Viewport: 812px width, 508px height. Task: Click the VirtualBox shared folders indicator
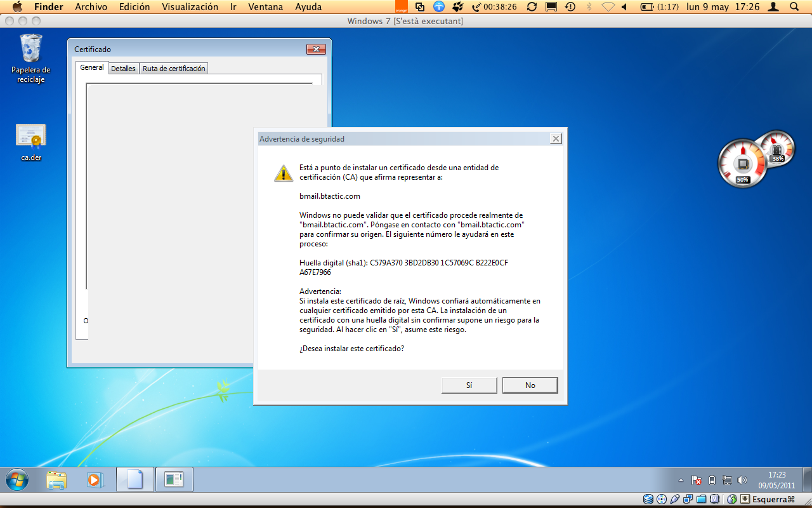pos(702,500)
